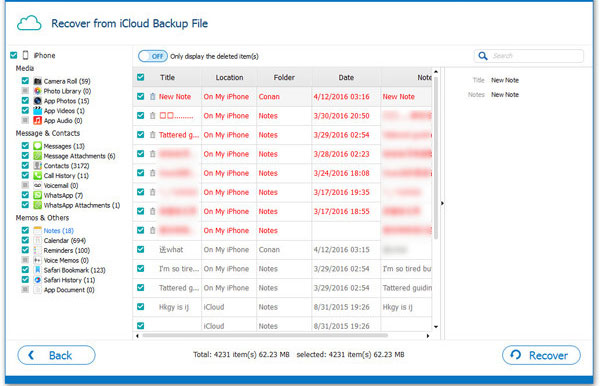Viewport: 600px width, 386px height.
Task: Uncheck the Notes (18) checkbox
Action: [x=25, y=230]
